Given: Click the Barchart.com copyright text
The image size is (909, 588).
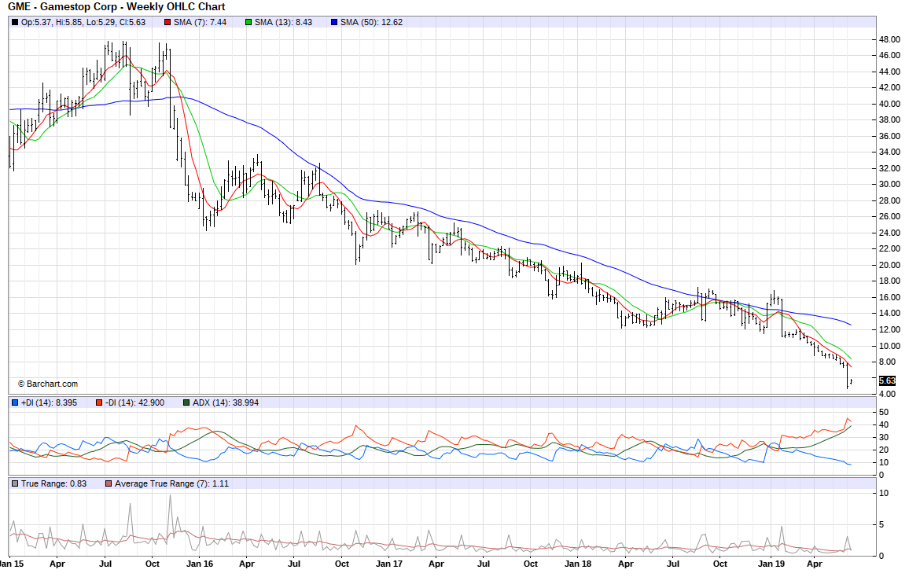Looking at the screenshot, I should [x=48, y=384].
